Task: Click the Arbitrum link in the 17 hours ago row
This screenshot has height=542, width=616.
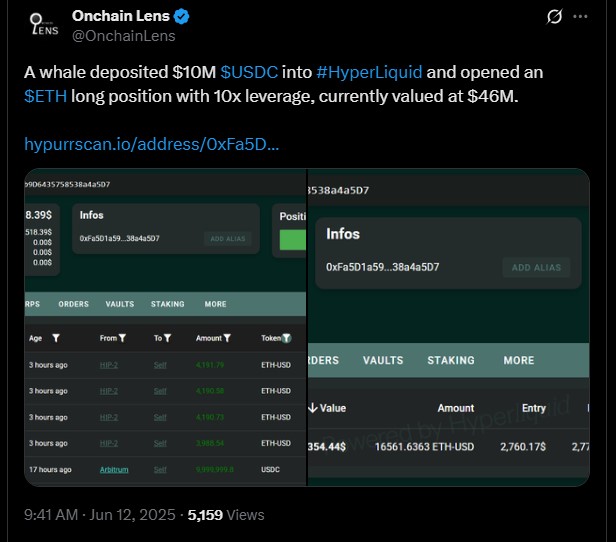Action: [x=114, y=470]
